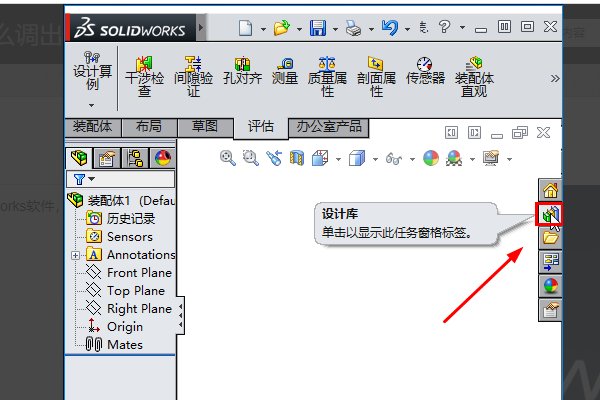Viewport: 600px width, 400px height.
Task: Open 间隙验证 clearance verification
Action: tap(193, 76)
